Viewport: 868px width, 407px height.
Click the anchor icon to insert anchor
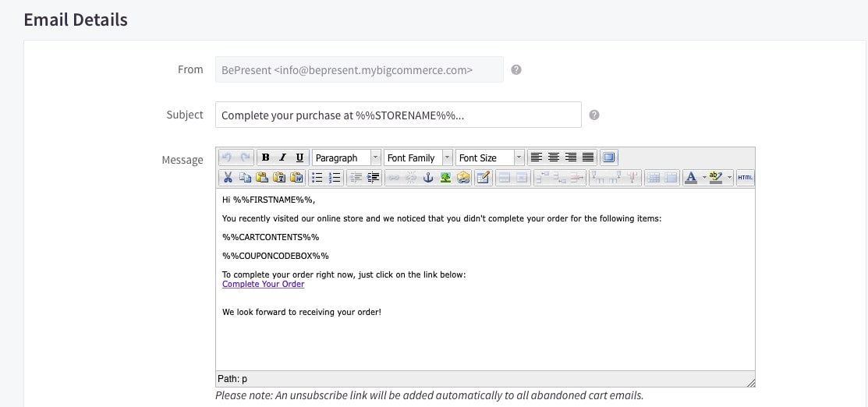(x=427, y=178)
